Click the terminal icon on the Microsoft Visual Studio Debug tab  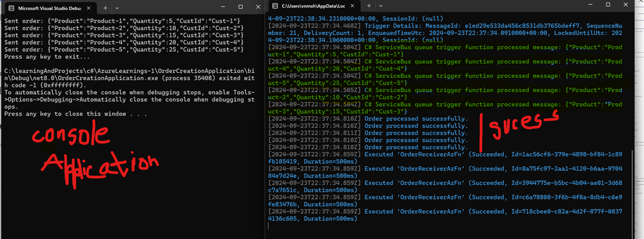(11, 8)
